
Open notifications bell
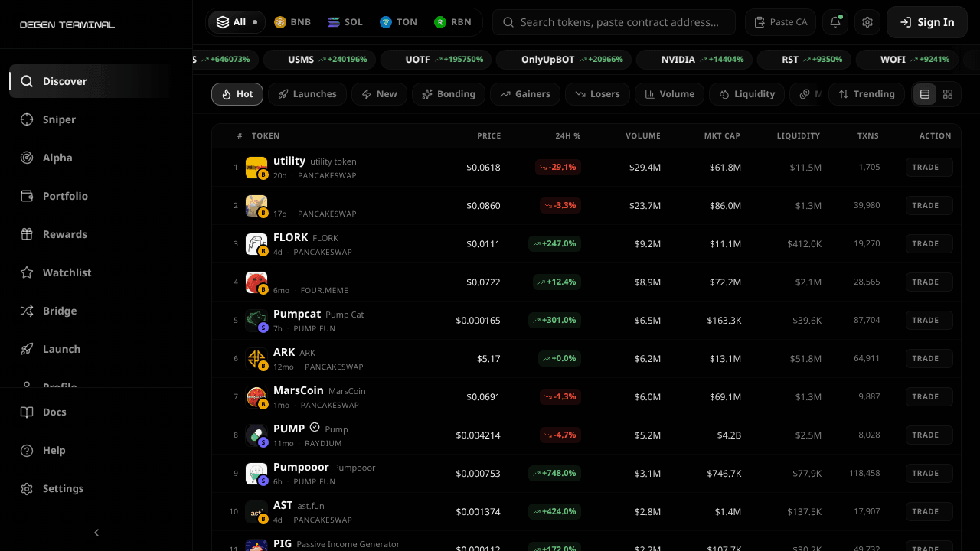(835, 22)
